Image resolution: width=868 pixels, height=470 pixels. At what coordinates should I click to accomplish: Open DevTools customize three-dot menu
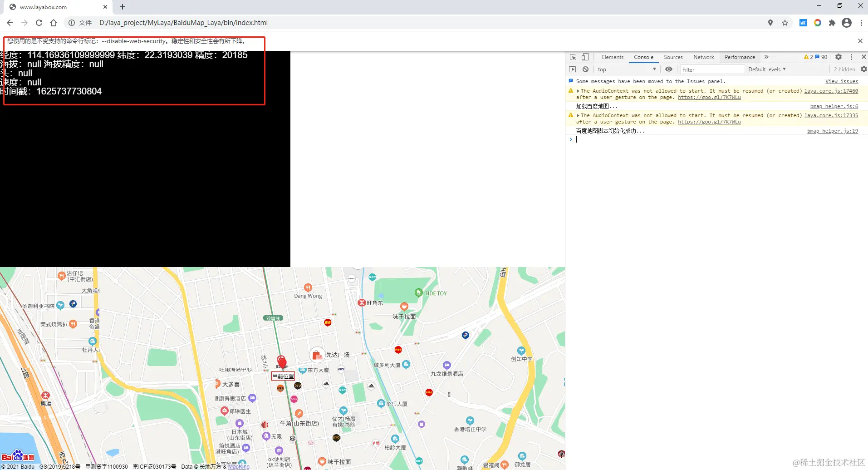coord(851,57)
